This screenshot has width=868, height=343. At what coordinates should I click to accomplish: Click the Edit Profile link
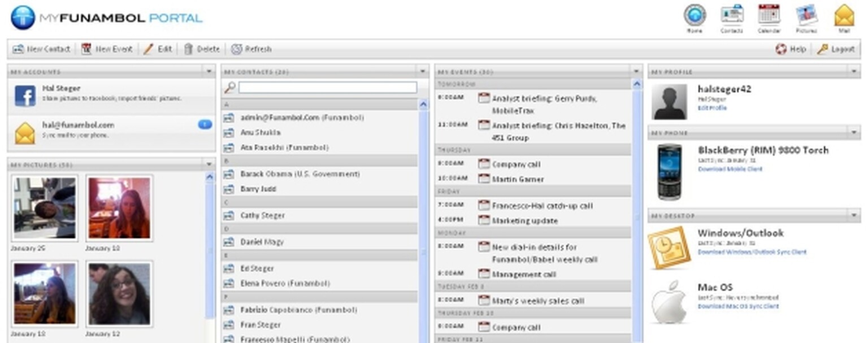712,108
